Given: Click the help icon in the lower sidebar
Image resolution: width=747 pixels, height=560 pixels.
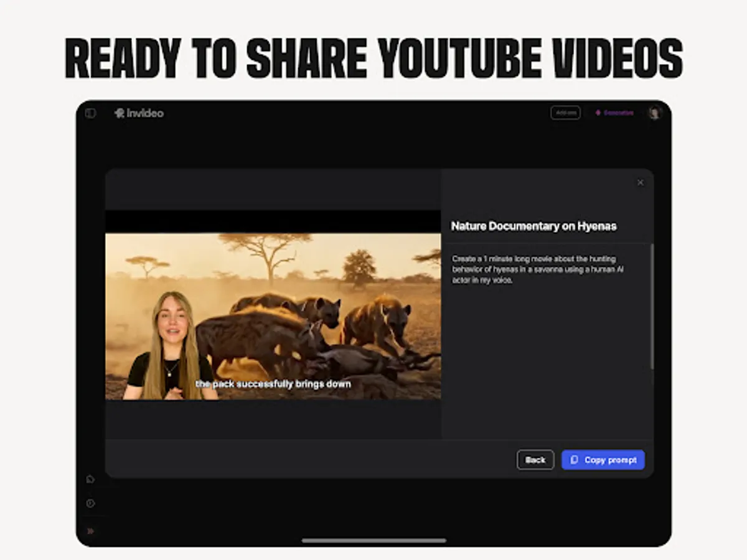Looking at the screenshot, I should [92, 504].
